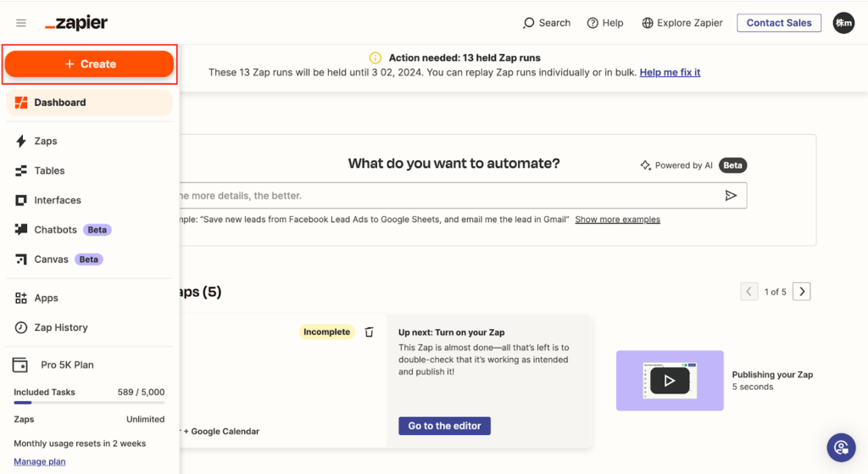This screenshot has width=868, height=474.
Task: Open the hamburger menu icon
Action: [x=21, y=23]
